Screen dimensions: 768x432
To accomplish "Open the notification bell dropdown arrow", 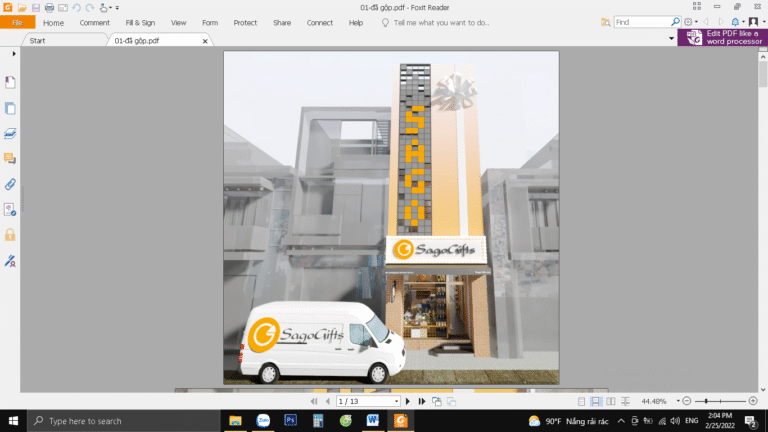I will coord(743,22).
